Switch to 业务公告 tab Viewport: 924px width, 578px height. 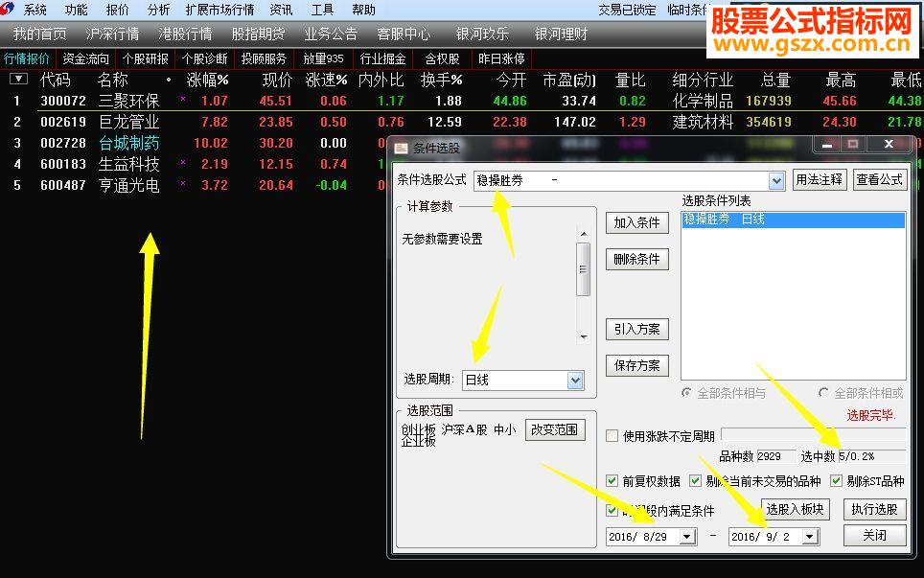pos(331,35)
